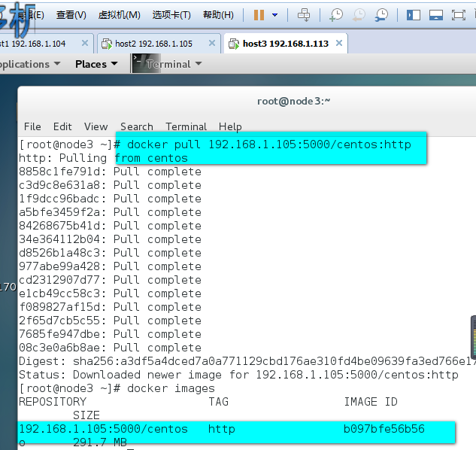Click the host3 tab VM icon
The height and width of the screenshot is (450, 476).
click(x=234, y=44)
